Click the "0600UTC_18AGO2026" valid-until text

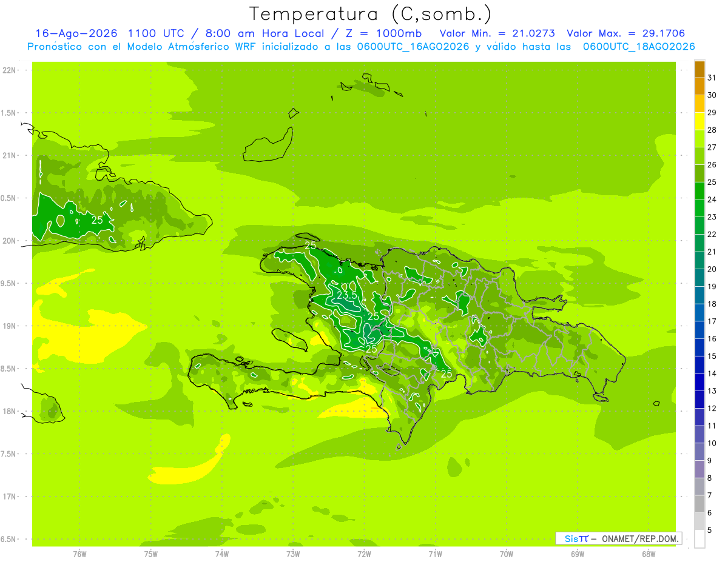639,47
